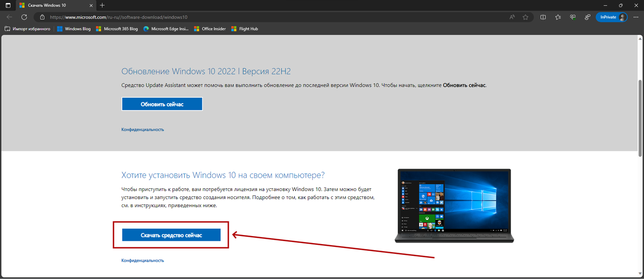
Task: Open Settings and more ellipsis menu
Action: tap(636, 17)
